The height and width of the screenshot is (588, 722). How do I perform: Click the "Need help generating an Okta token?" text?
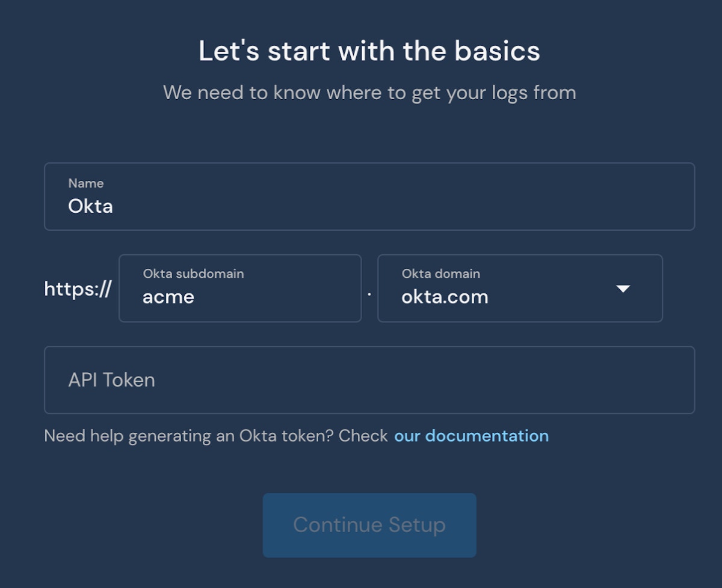pos(215,436)
